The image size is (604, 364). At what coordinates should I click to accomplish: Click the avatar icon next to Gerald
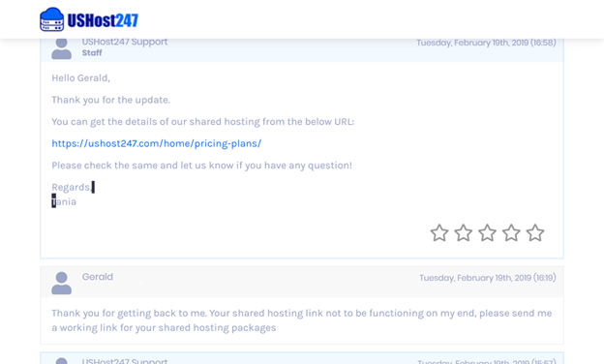click(62, 283)
